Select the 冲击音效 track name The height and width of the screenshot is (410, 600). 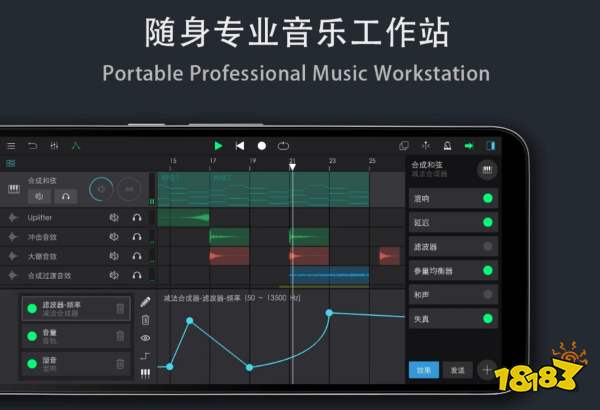42,237
